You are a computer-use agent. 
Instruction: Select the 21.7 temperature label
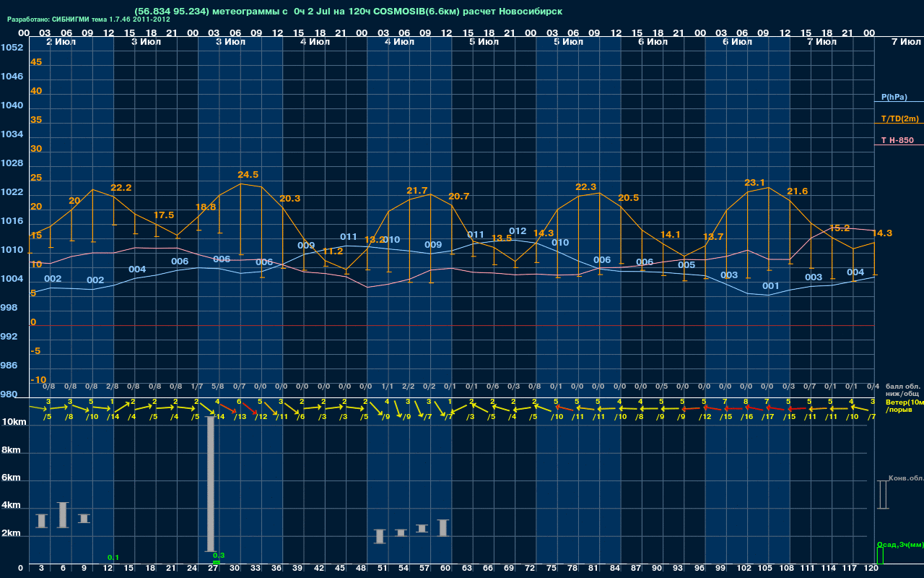point(417,191)
